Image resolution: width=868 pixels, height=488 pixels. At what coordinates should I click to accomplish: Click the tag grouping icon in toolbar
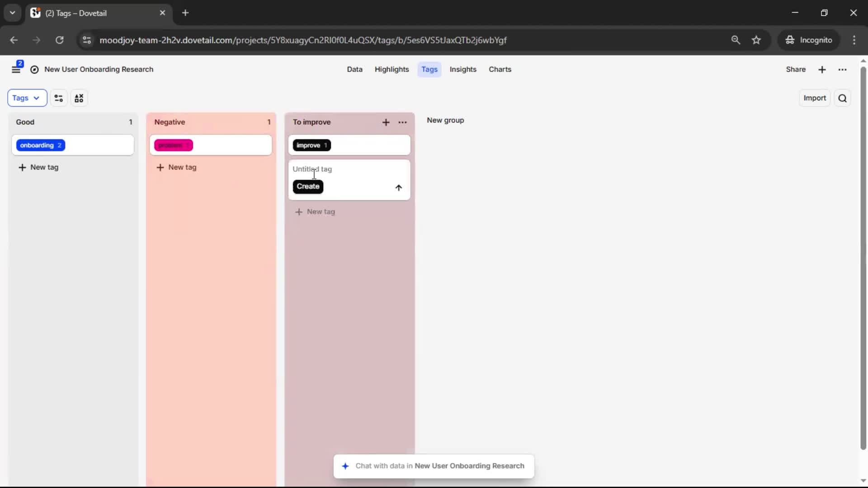pos(79,98)
